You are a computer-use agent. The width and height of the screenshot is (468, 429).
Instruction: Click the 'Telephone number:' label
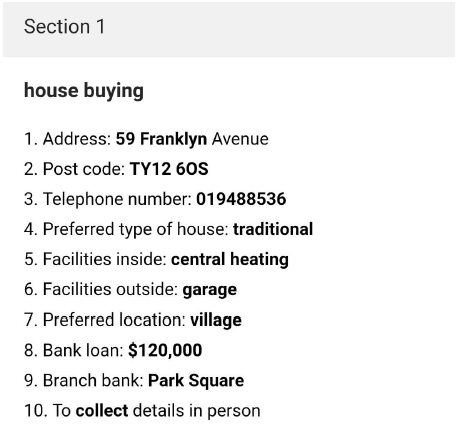click(x=117, y=199)
